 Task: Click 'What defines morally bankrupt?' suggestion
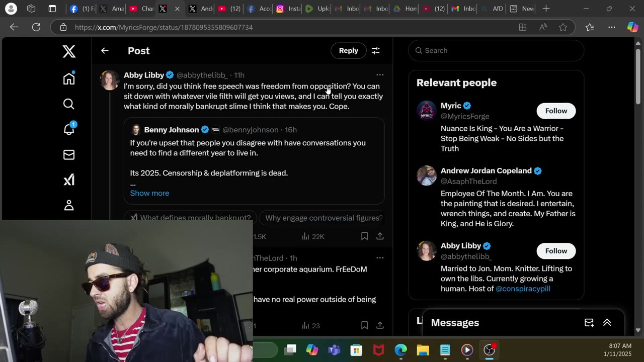coord(190,218)
